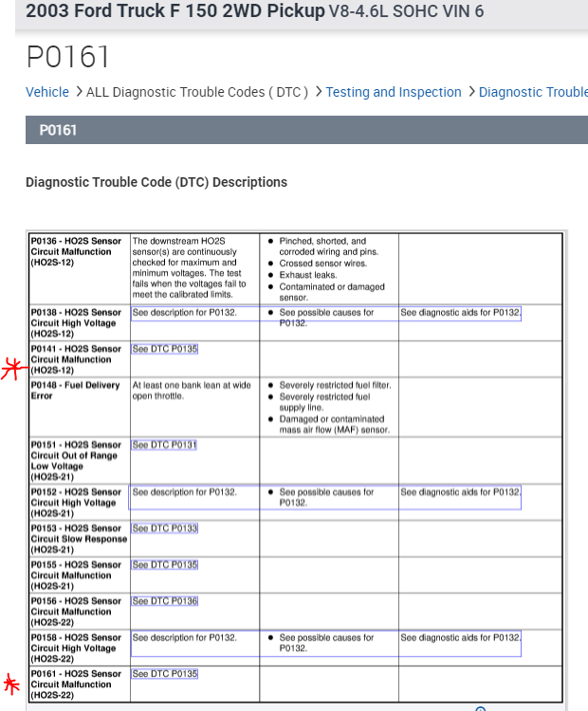Select the P0138 - HO2S Sensor Circuit High Voltage cell
The image size is (588, 711).
tap(80, 323)
